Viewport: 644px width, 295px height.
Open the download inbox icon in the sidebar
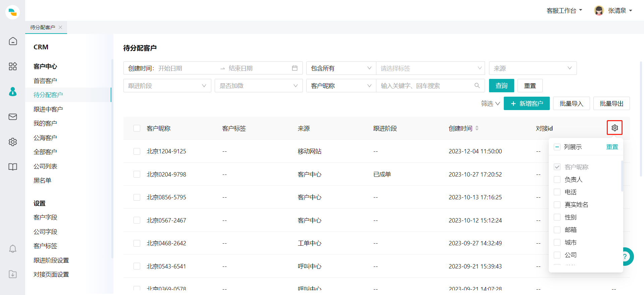pos(13,274)
